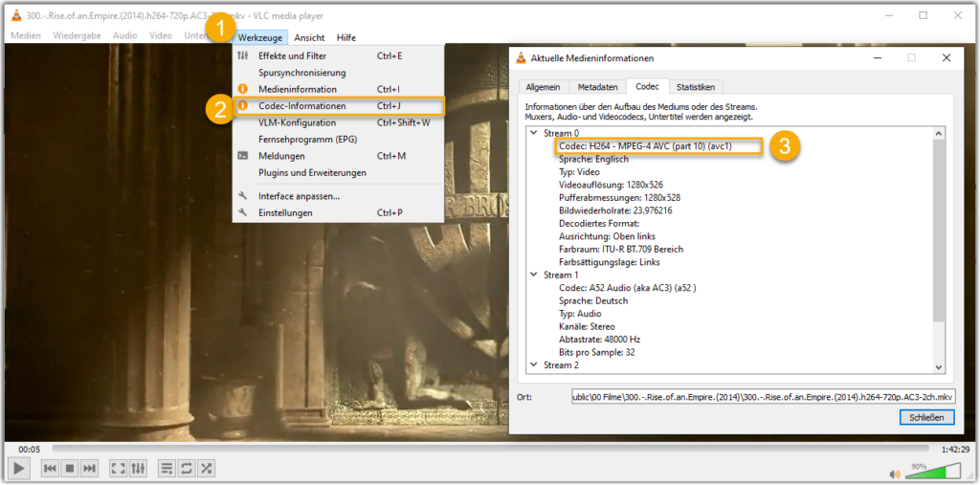This screenshot has height=485, width=980.
Task: Skip to next track
Action: [89, 468]
